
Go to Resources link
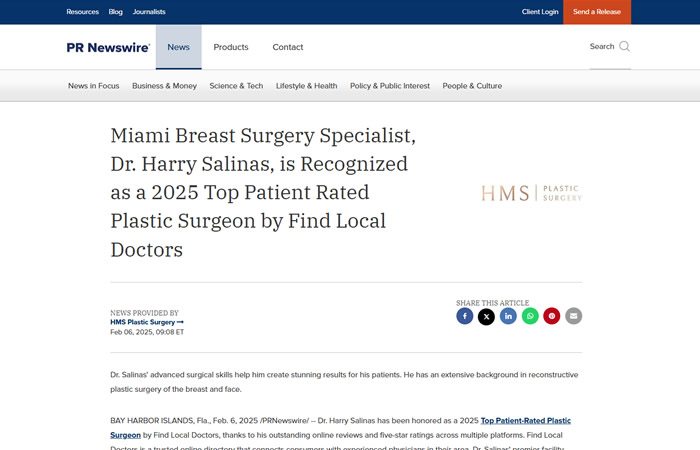(x=83, y=12)
